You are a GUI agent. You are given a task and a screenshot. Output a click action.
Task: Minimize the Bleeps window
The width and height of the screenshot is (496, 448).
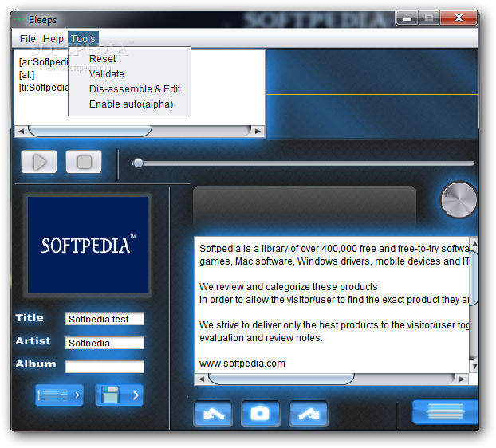coord(407,18)
